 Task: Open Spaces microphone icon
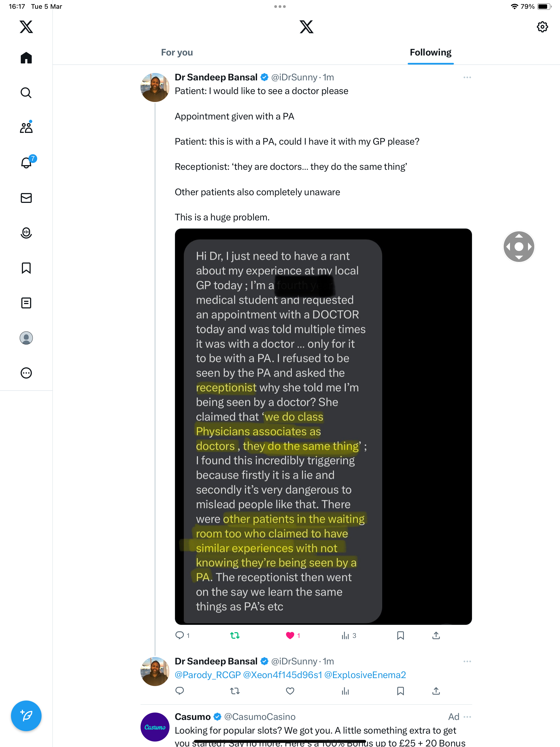pos(26,233)
